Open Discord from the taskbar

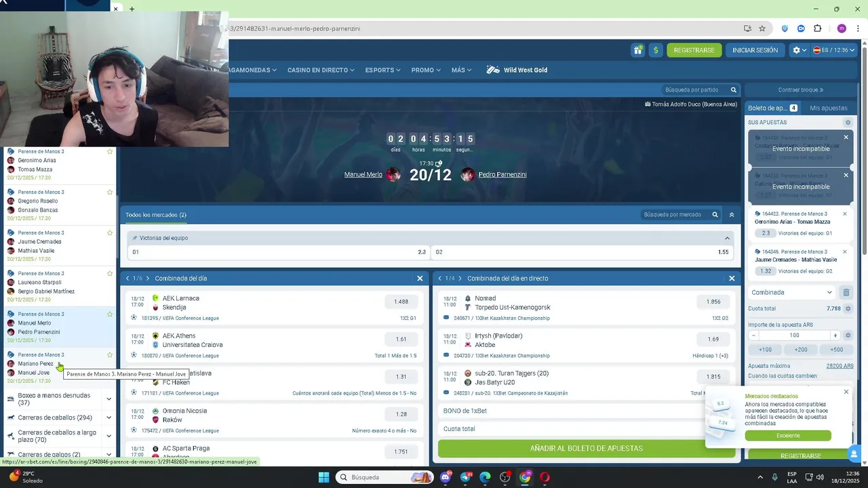click(446, 477)
